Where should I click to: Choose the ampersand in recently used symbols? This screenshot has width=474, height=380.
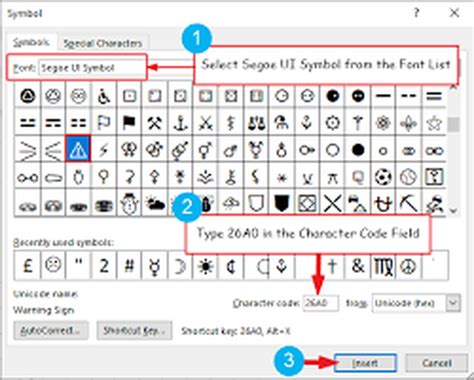point(358,266)
